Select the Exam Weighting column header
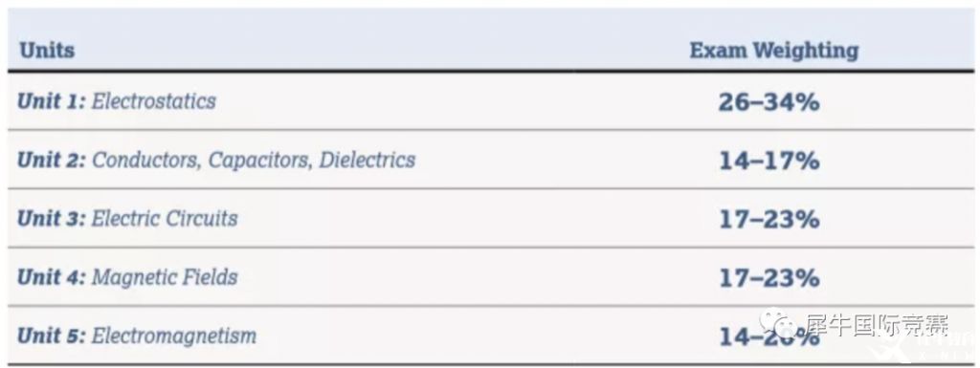The image size is (980, 368). (773, 51)
